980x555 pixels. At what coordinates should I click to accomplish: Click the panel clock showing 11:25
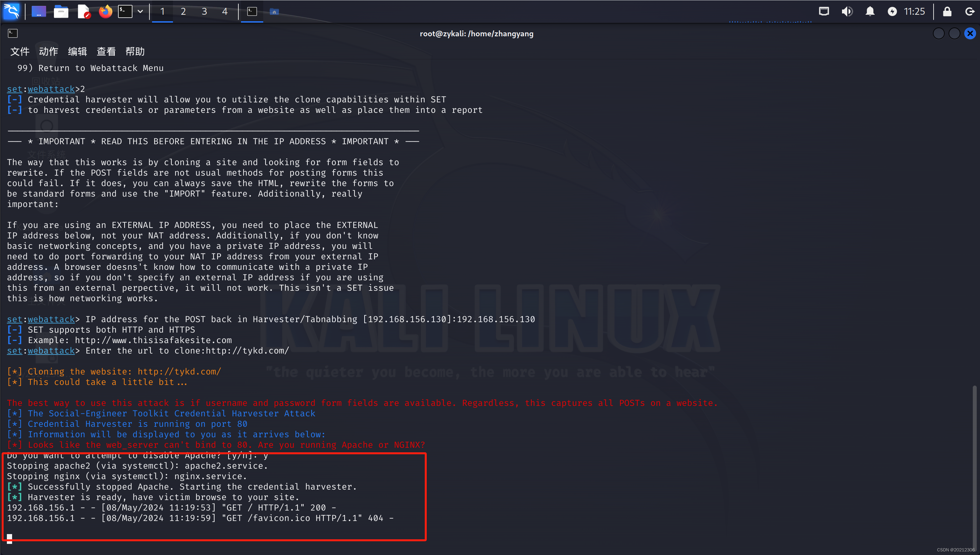pos(914,11)
